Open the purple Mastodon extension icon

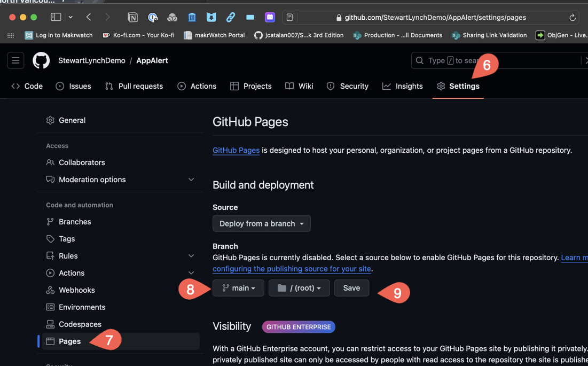click(x=270, y=17)
